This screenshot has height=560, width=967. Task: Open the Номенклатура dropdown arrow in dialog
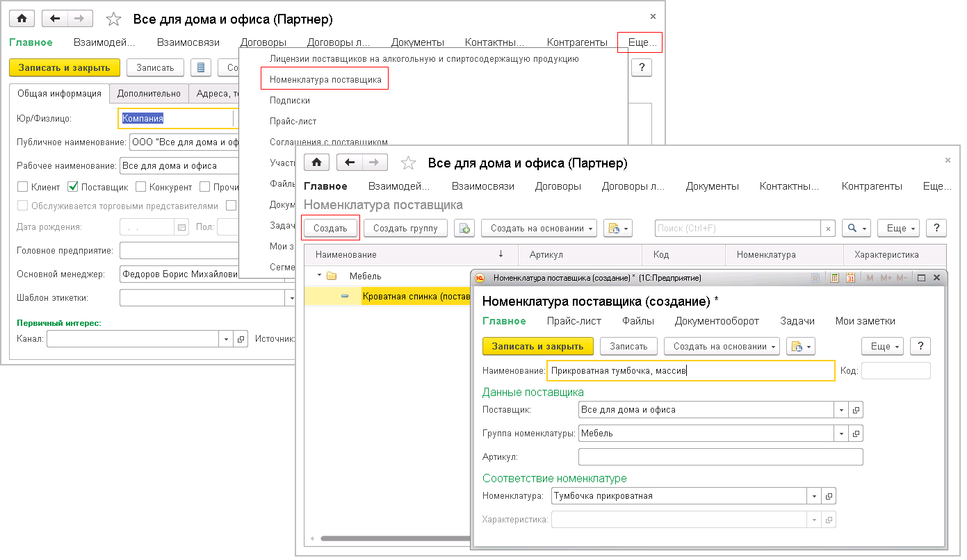point(815,496)
